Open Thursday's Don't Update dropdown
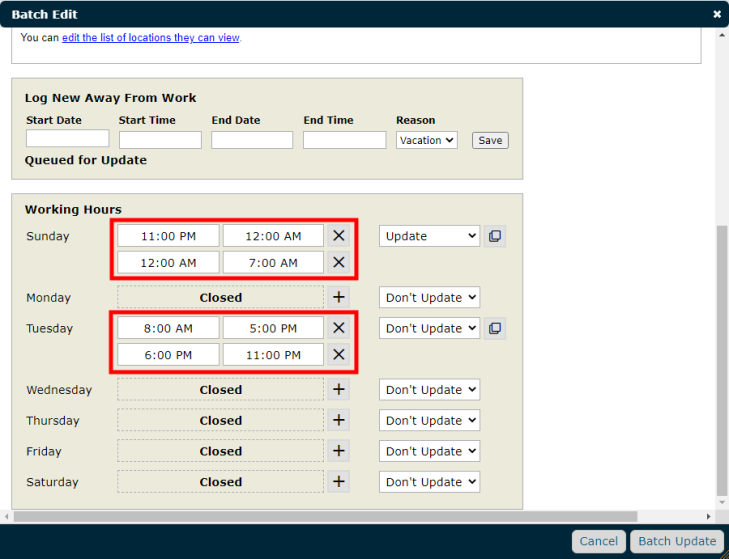The image size is (729, 559). (429, 420)
